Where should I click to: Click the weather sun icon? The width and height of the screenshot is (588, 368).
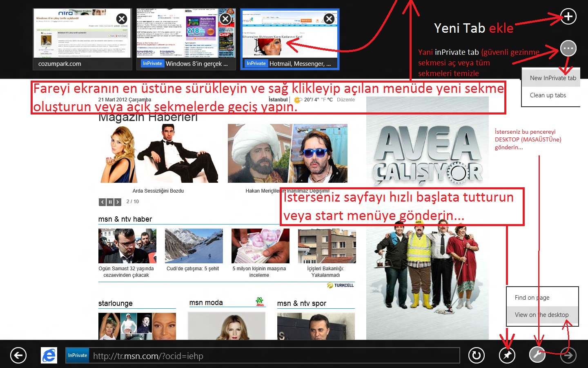298,100
